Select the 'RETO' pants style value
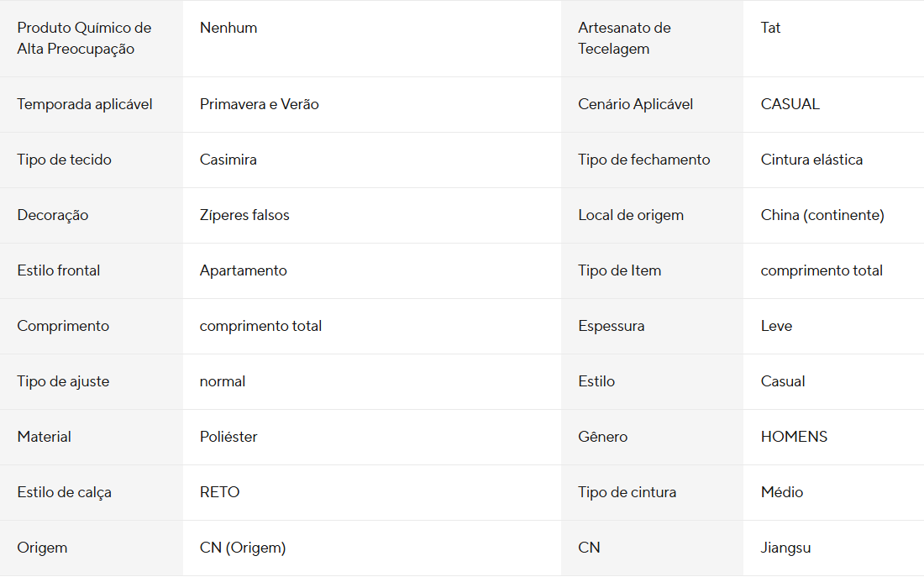 point(219,492)
